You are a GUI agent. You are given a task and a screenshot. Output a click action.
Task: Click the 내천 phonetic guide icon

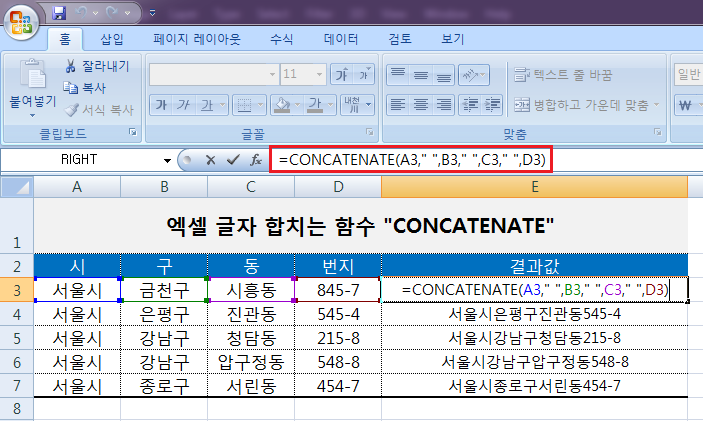(353, 105)
